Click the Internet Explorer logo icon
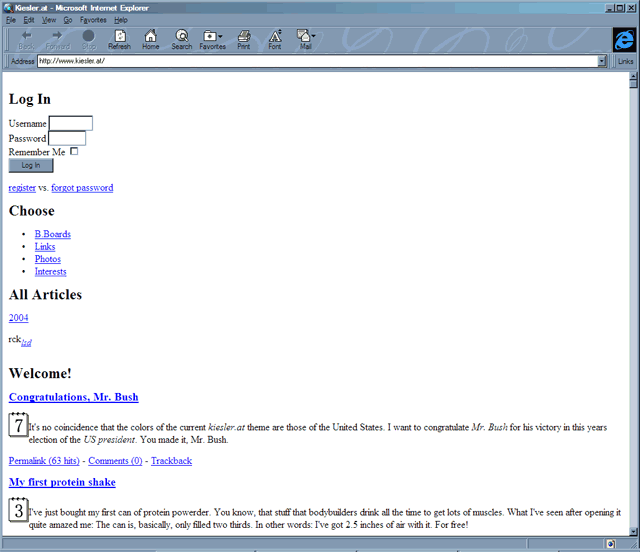 coord(625,39)
